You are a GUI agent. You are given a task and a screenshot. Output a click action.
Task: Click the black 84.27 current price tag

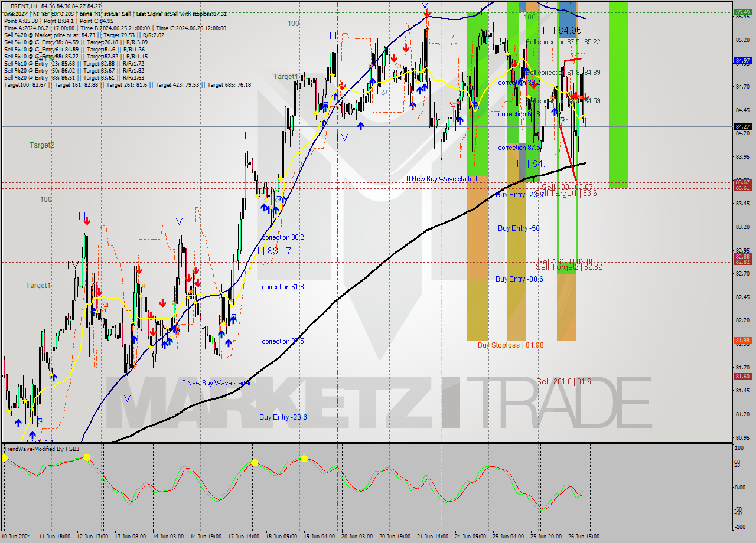[743, 126]
